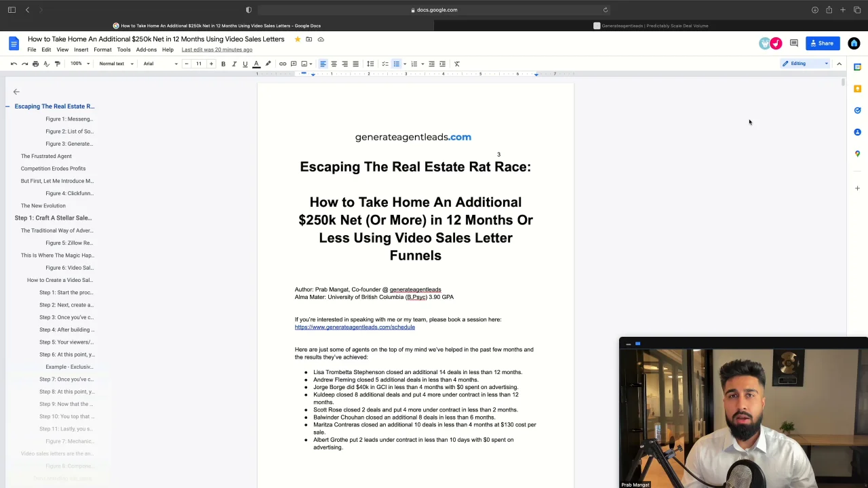
Task: Open the Format menu
Action: point(102,49)
